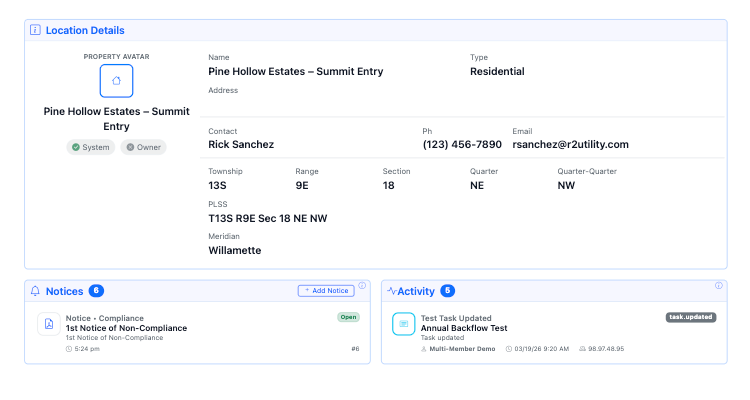
Task: Click the phone number (123) 456-7890
Action: [x=462, y=145]
